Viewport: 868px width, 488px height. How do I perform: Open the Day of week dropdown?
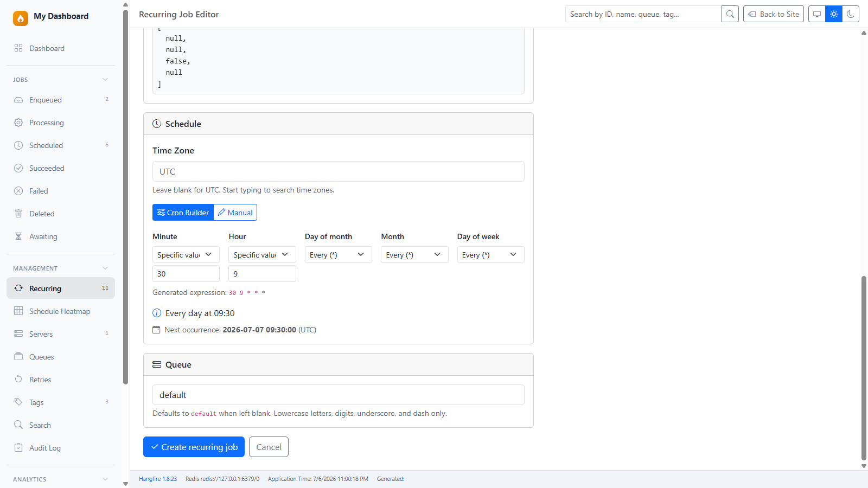(x=490, y=255)
